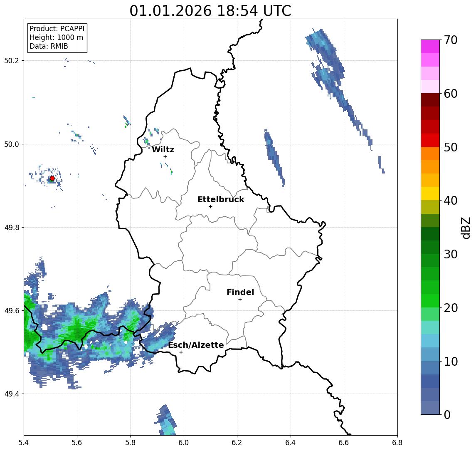
Task: Click latitude tick label 49.8
Action: (x=11, y=227)
